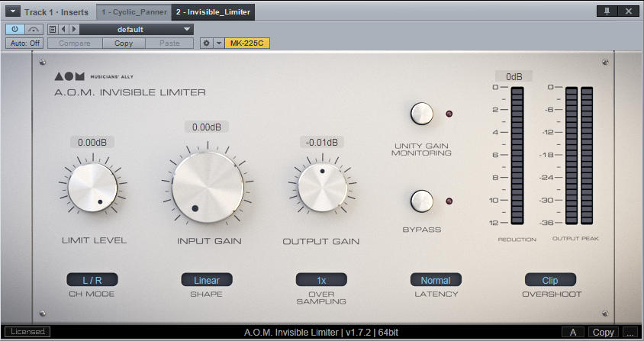Click the Limit Level knob

(x=92, y=188)
